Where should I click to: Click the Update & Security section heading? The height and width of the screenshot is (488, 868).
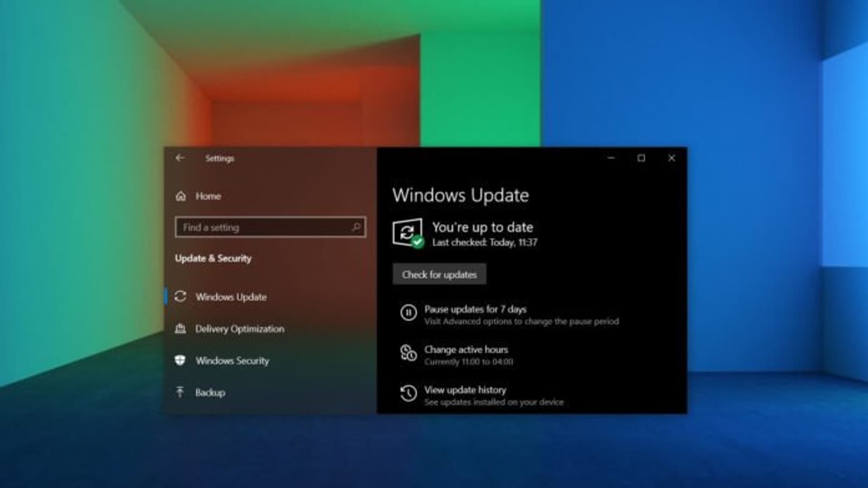tap(213, 258)
